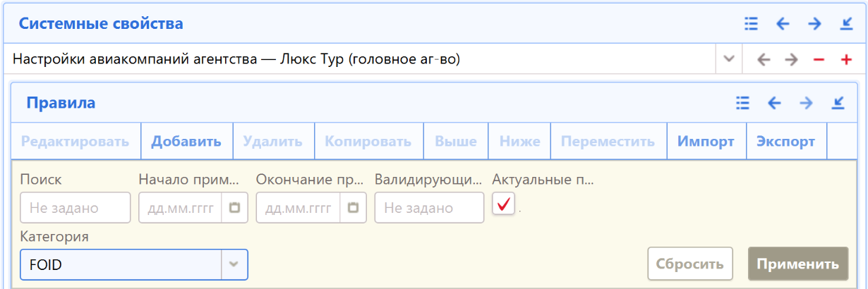Open calendar for Окончание применения date
Screen dimensions: 868x289
click(354, 208)
